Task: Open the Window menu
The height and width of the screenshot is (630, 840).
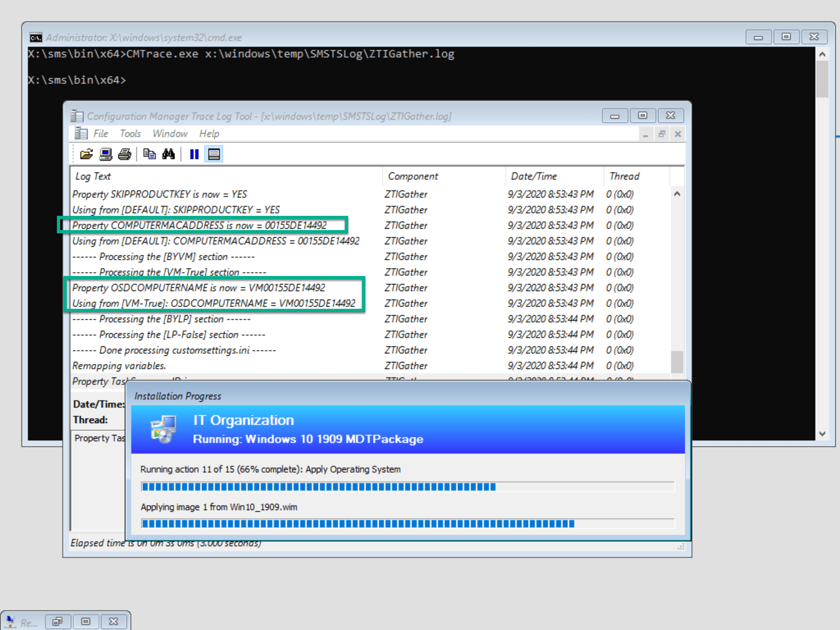Action: point(170,134)
